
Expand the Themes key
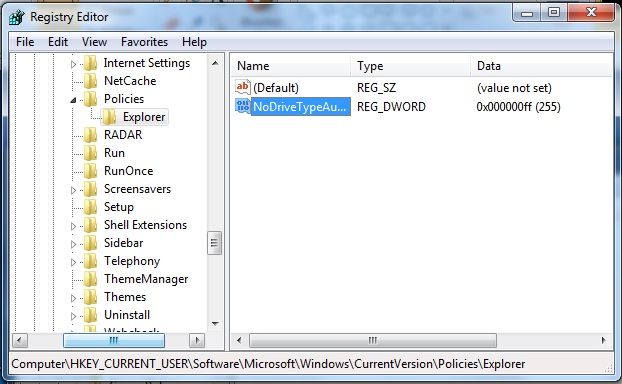(x=73, y=298)
